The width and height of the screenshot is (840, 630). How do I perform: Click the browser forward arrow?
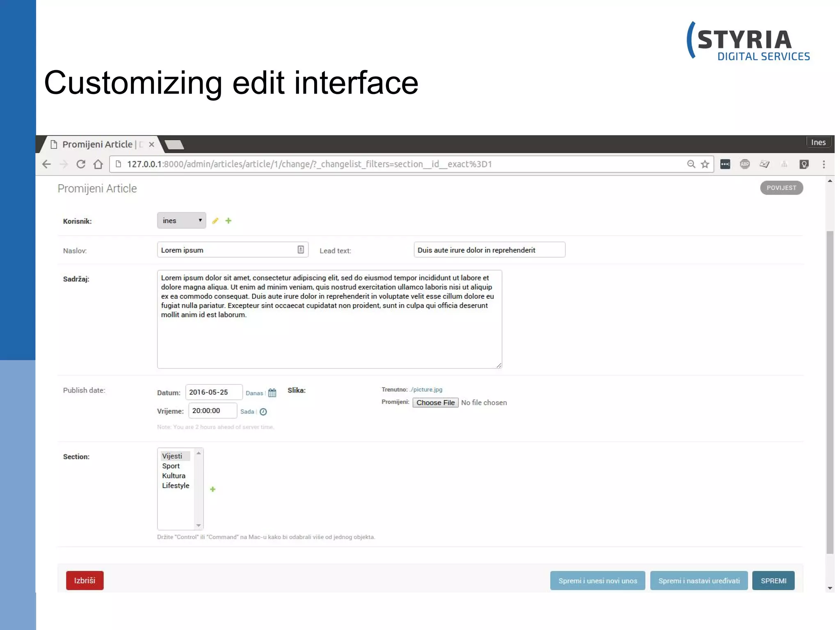(64, 164)
